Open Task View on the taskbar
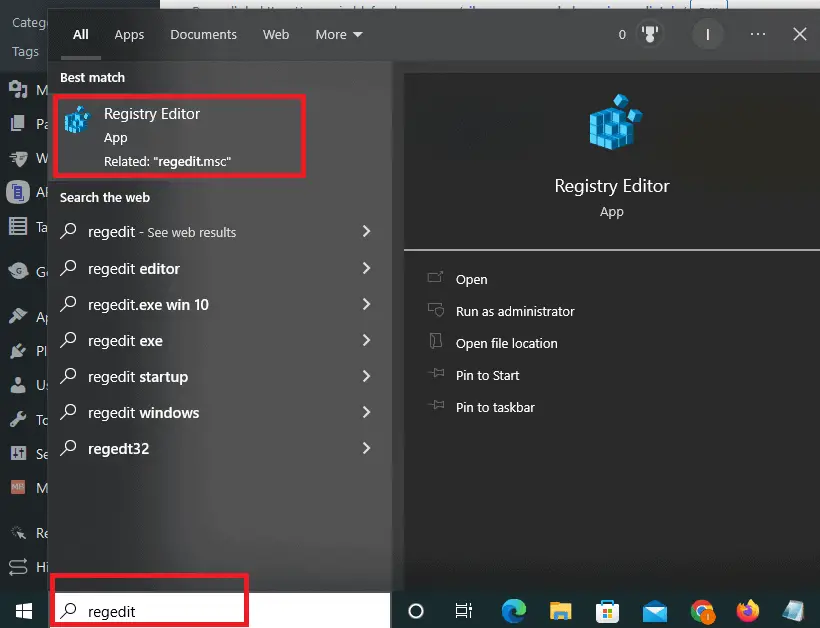820x628 pixels. tap(463, 611)
